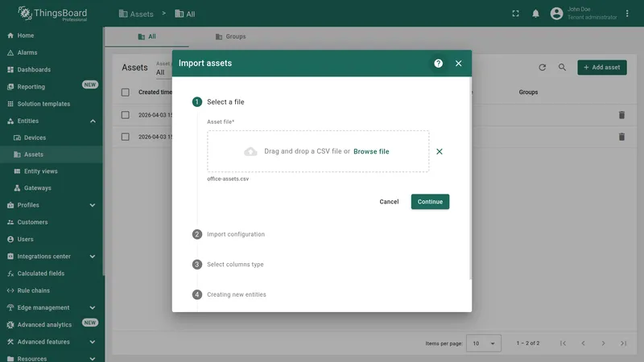Click step 4 Creating new entities

pyautogui.click(x=229, y=294)
